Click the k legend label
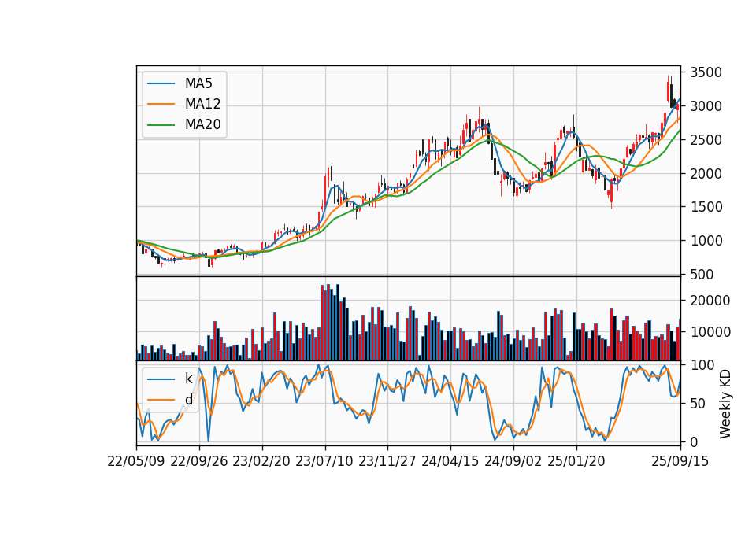This screenshot has height=543, width=756. click(x=188, y=379)
